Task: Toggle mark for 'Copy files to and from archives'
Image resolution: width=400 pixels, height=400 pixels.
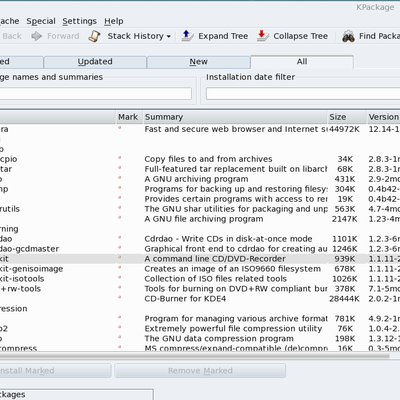Action: tap(119, 158)
